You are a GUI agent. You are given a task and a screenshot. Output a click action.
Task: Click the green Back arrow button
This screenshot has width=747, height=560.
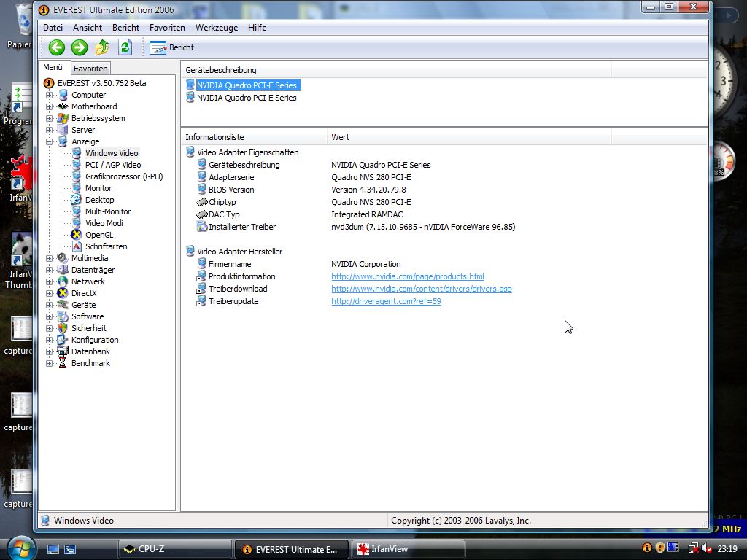coord(57,47)
